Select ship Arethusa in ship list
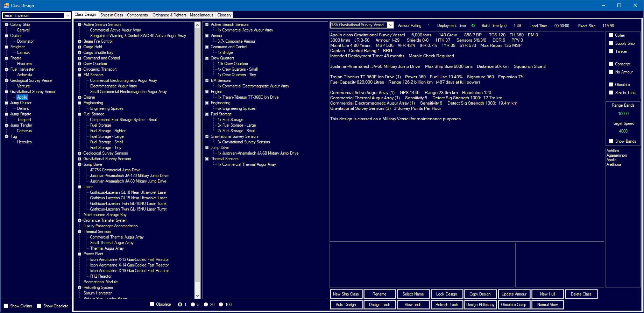Screen dimensions: 644x313 click(x=614, y=164)
